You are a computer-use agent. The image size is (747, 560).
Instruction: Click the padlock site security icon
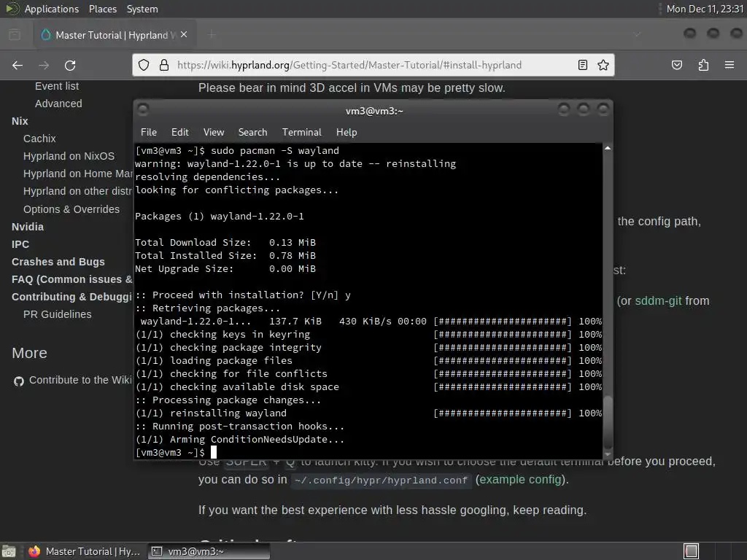coord(164,65)
